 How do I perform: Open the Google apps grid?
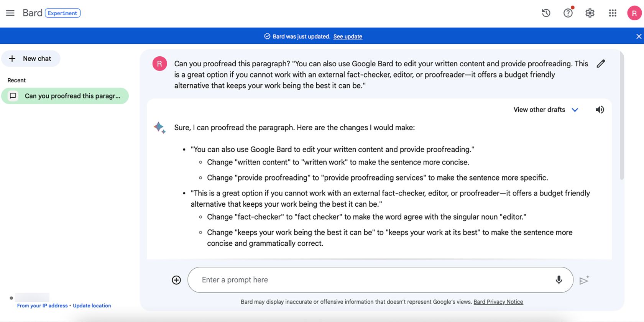(x=613, y=13)
